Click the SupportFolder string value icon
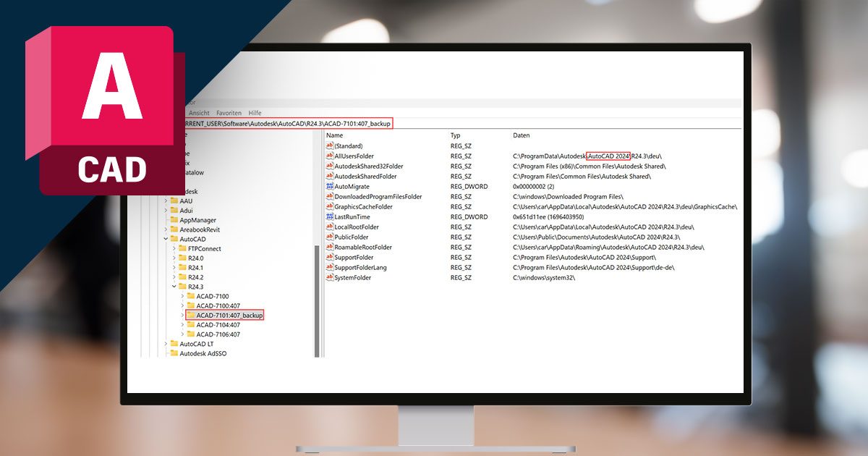This screenshot has height=456, width=868. (x=330, y=258)
